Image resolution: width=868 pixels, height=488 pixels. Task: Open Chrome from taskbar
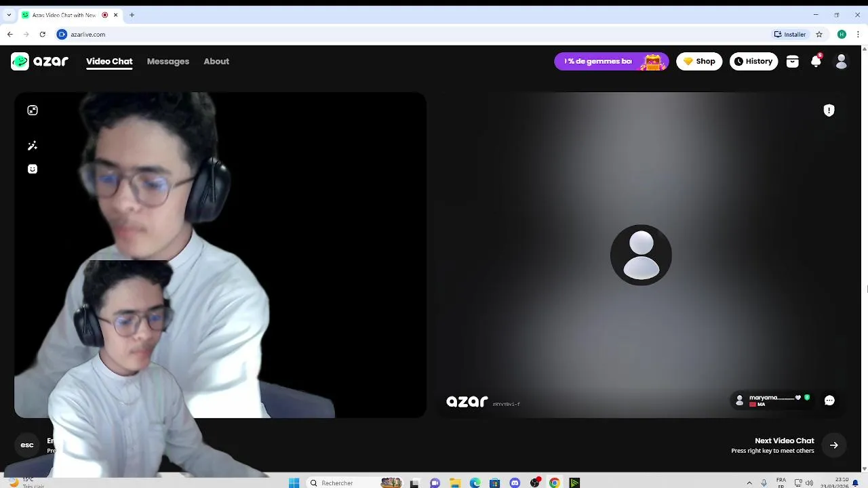tap(555, 483)
